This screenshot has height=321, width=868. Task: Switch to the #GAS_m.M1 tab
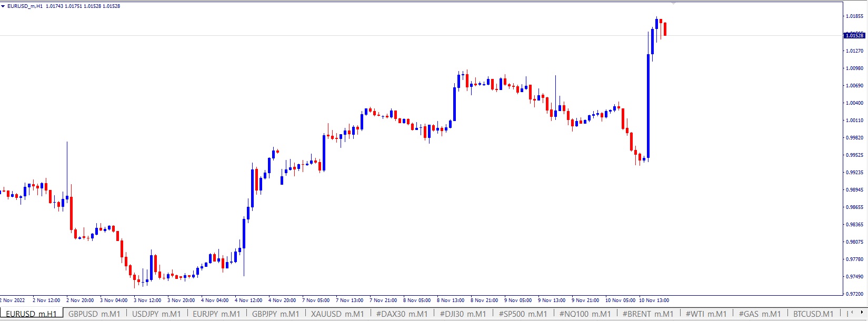[x=760, y=314]
